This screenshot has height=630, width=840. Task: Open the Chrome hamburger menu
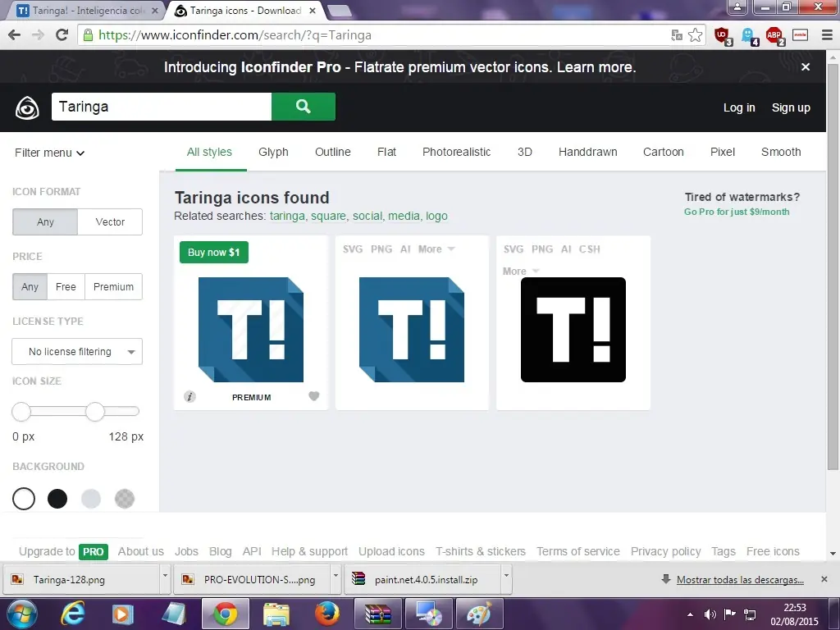pos(827,35)
